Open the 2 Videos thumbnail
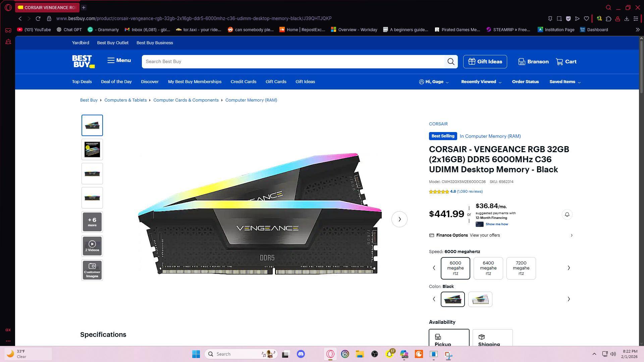This screenshot has width=644, height=362. (x=92, y=246)
